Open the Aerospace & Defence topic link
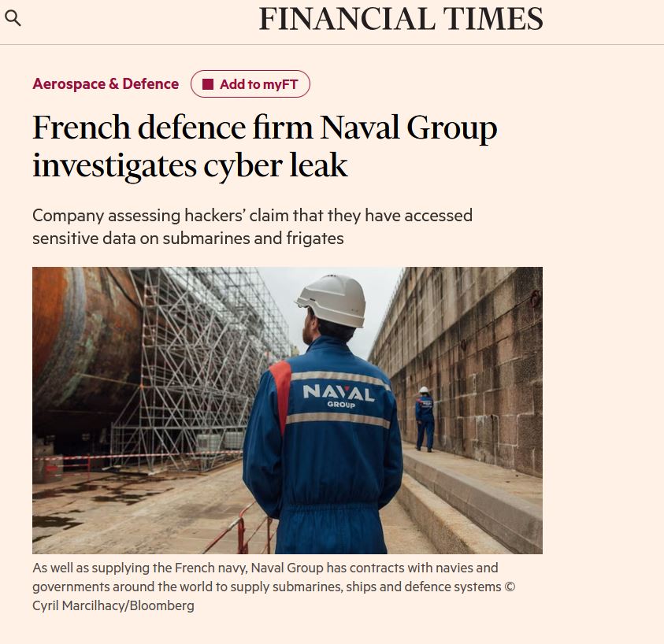 coord(106,83)
